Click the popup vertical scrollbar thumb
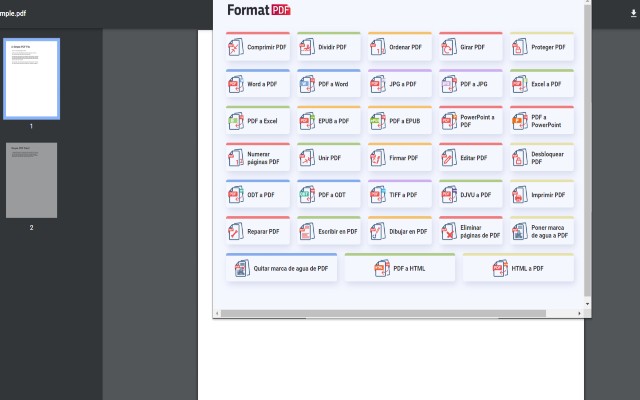Screen dimensions: 640x400 click(587, 150)
